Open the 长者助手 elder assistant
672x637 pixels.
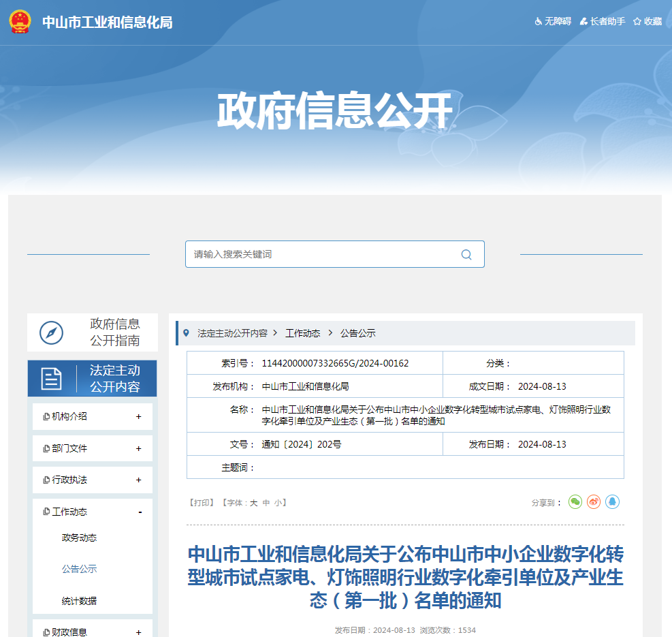[602, 22]
